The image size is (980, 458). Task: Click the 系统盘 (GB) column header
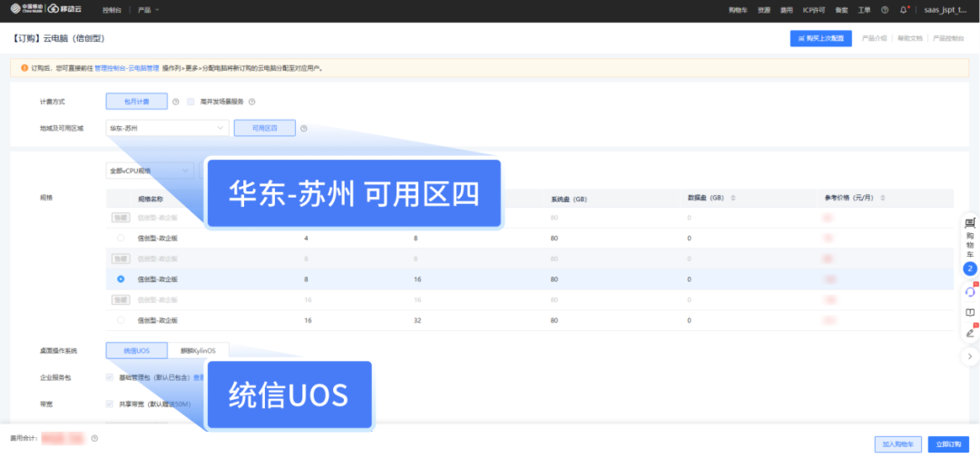[569, 199]
